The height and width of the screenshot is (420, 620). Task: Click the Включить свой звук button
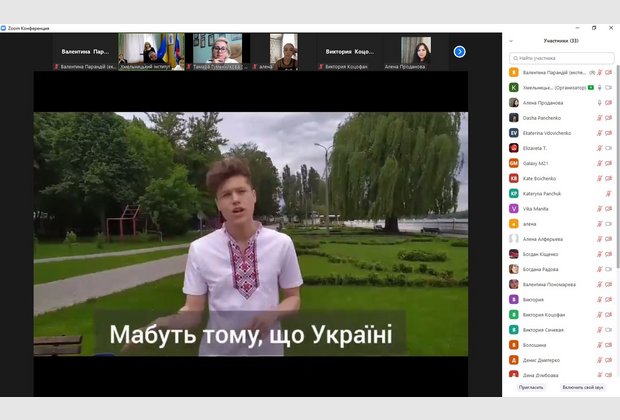582,387
